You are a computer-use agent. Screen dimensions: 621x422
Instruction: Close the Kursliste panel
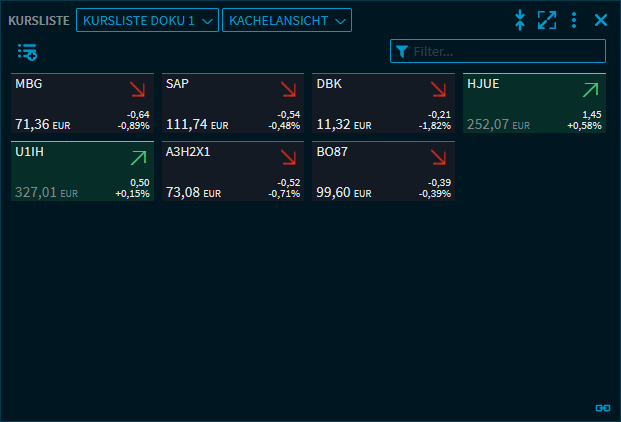click(601, 20)
